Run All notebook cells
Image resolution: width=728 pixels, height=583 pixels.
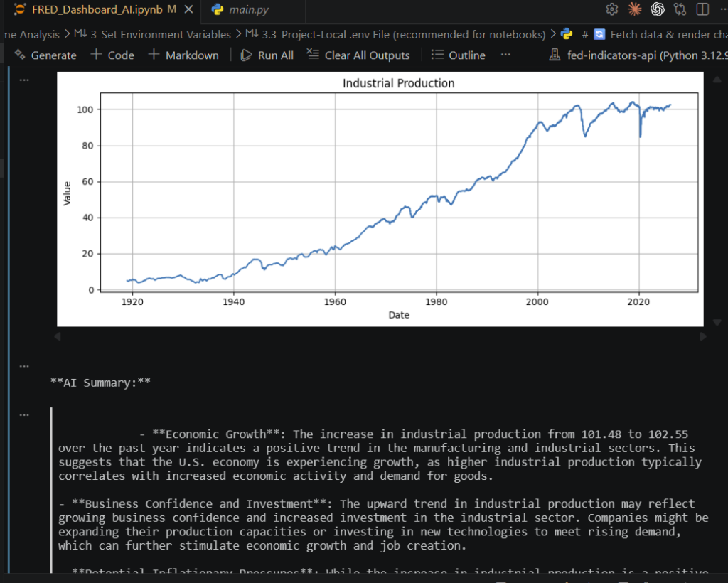click(267, 55)
